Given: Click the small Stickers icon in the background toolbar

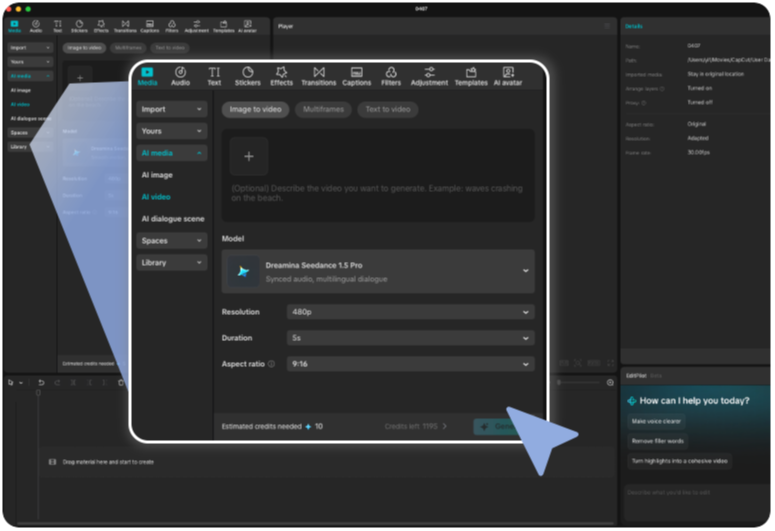Looking at the screenshot, I should [x=79, y=26].
